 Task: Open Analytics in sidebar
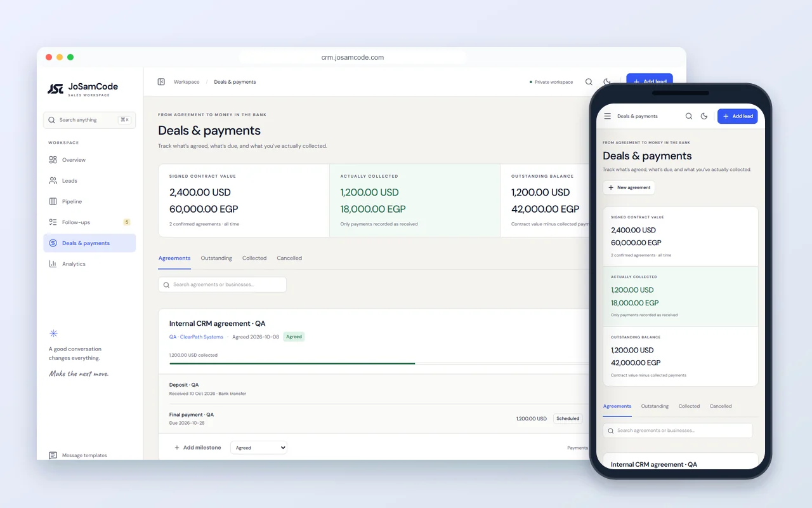[89, 264]
